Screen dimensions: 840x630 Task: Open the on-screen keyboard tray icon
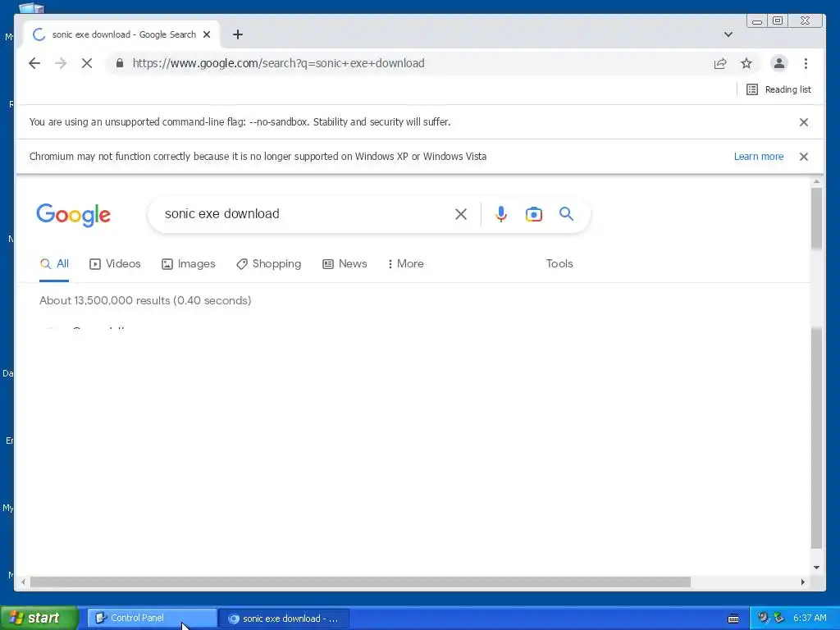point(733,619)
